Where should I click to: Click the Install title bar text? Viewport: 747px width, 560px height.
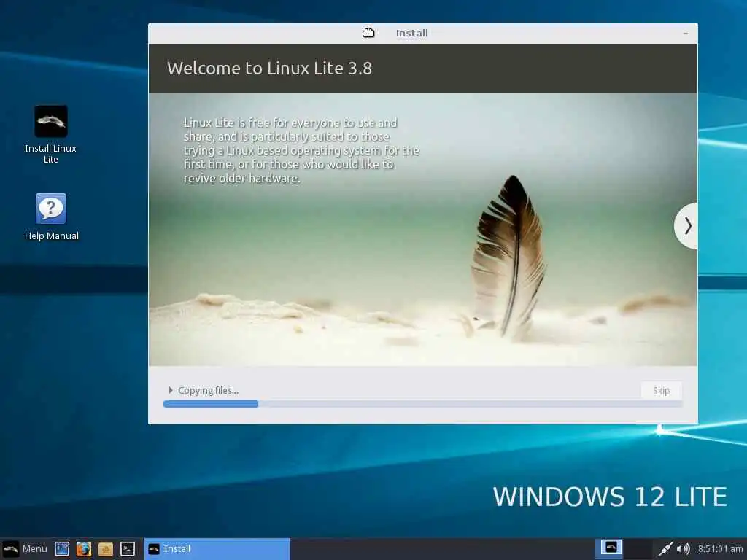coord(411,33)
